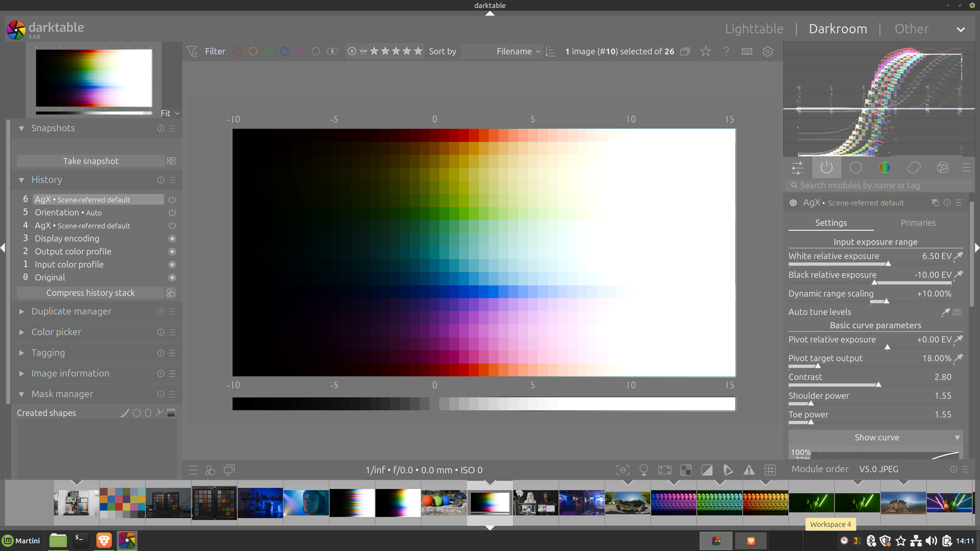Switch to the Primaries tab

click(918, 223)
